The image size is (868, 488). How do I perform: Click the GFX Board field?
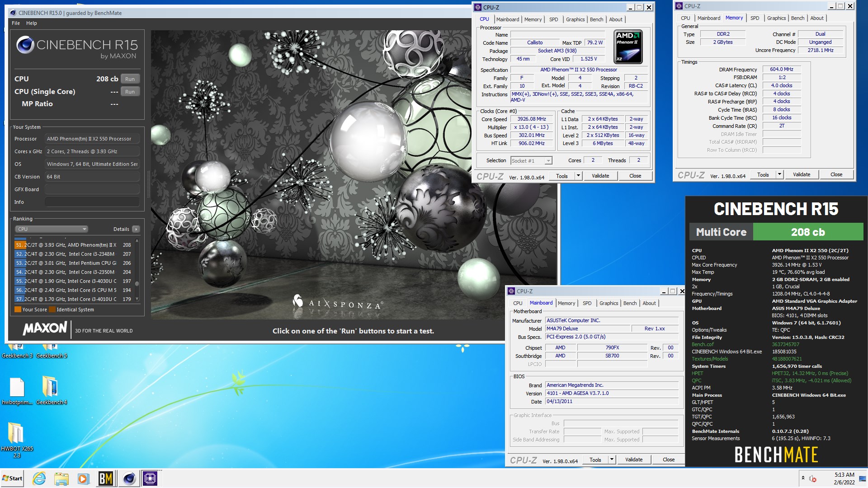click(x=92, y=189)
